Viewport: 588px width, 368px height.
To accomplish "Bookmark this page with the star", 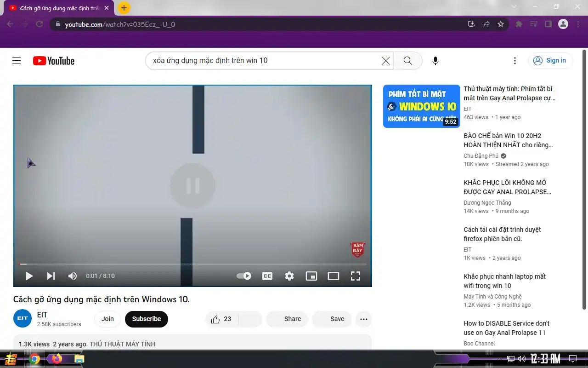I will [x=501, y=24].
